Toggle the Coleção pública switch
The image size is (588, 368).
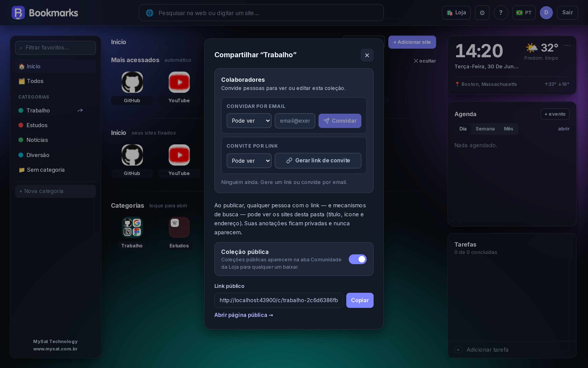pyautogui.click(x=357, y=259)
